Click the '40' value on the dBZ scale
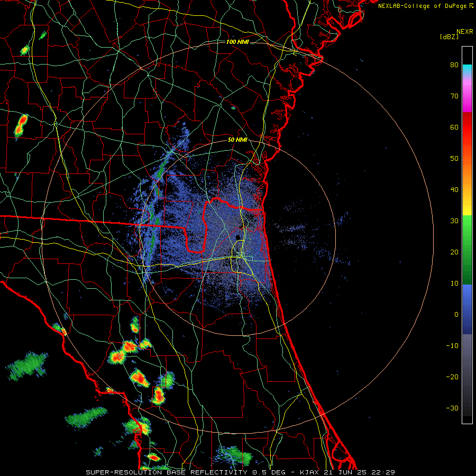Screen dimensions: 476x476 pos(454,190)
